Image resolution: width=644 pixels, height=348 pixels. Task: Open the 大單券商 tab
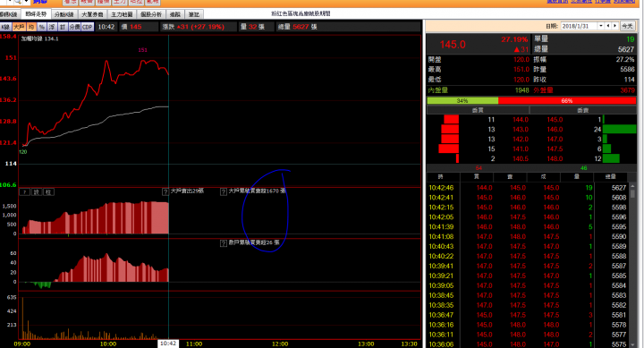pos(92,14)
